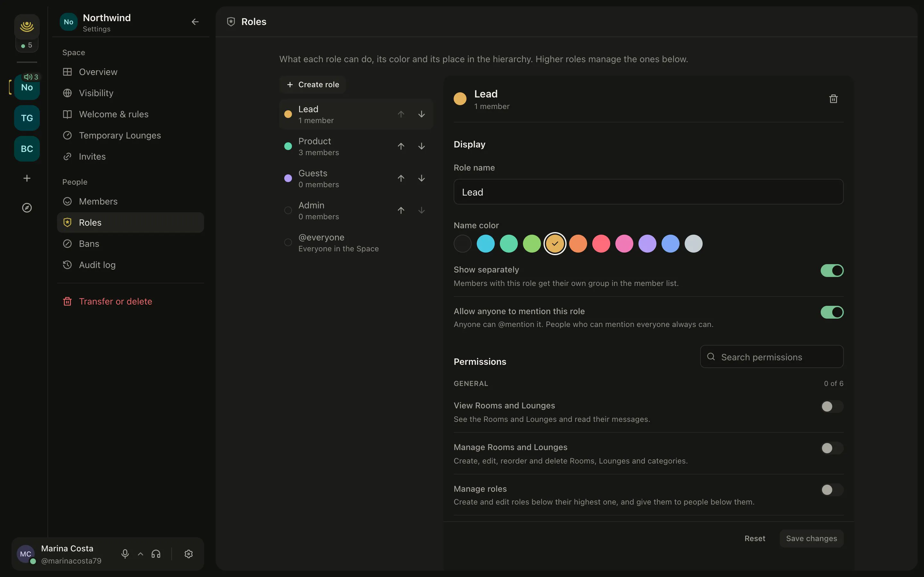Go back using the arrow beside Northwind
This screenshot has height=577, width=924.
coord(195,22)
